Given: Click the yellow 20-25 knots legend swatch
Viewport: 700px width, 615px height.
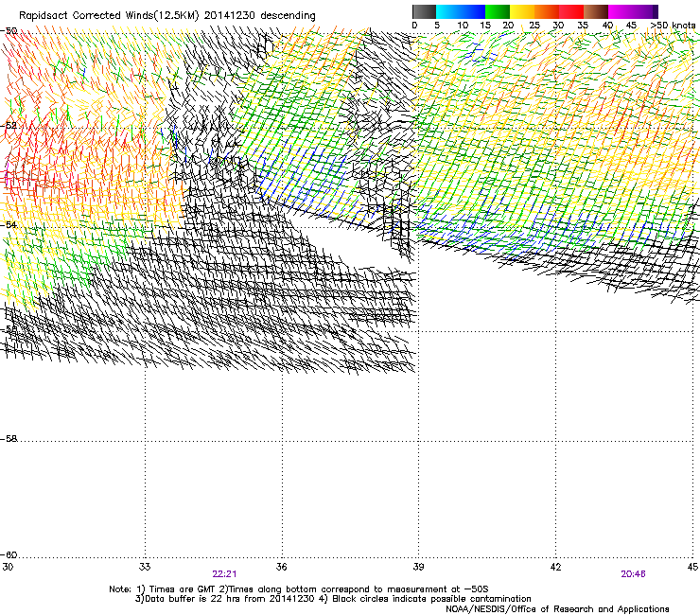Looking at the screenshot, I should coord(522,11).
